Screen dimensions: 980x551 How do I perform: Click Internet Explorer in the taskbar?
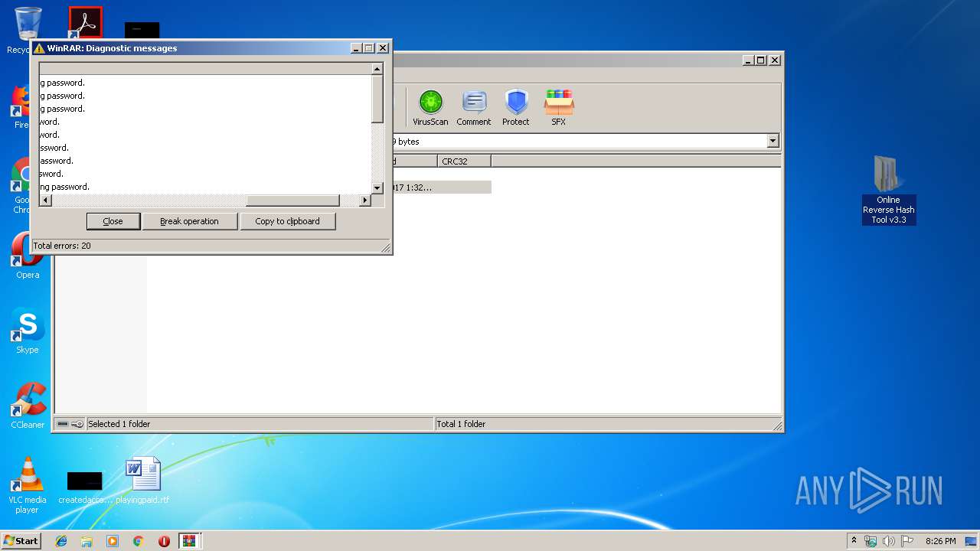pos(61,541)
